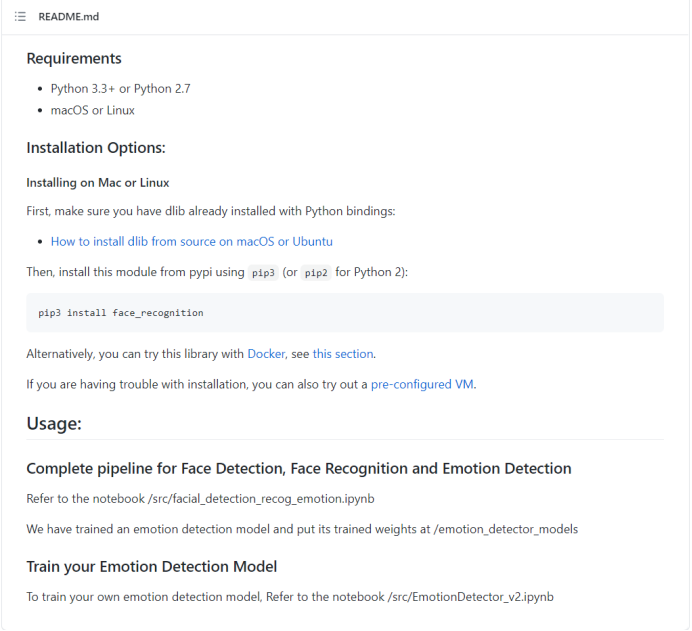
Task: Click the /emotion_detector_models path text
Action: click(507, 529)
